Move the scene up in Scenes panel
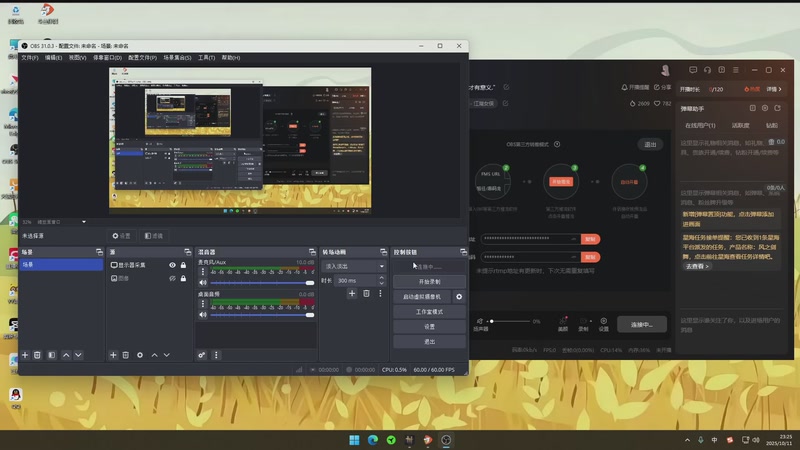Viewport: 800px width, 450px height. pos(66,355)
